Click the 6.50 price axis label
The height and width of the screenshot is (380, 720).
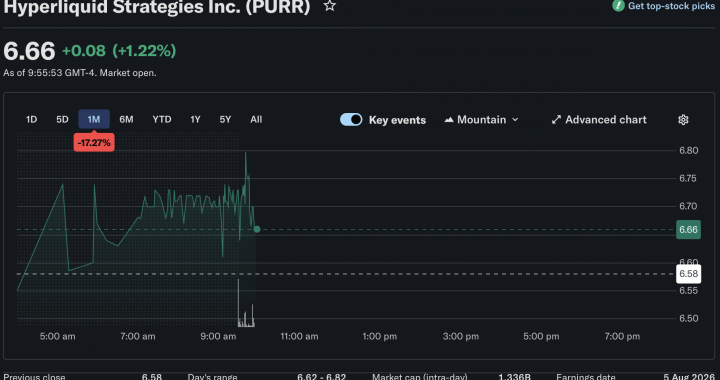coord(689,319)
